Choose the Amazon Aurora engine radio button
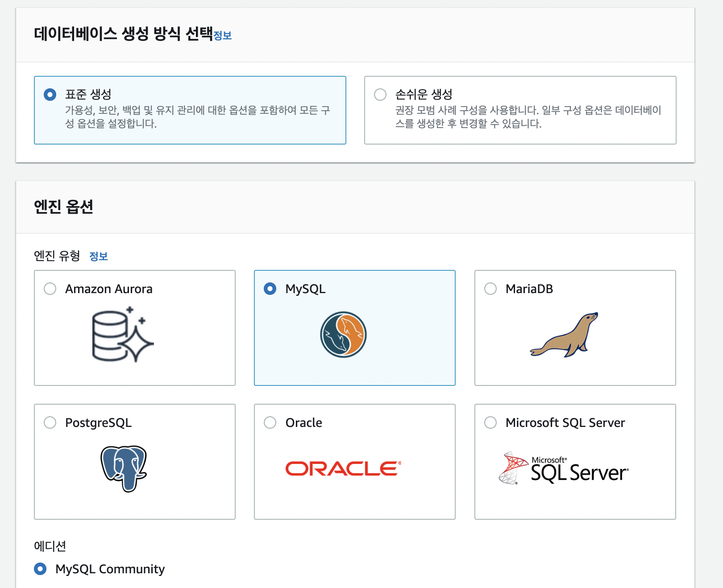The image size is (723, 588). 50,289
